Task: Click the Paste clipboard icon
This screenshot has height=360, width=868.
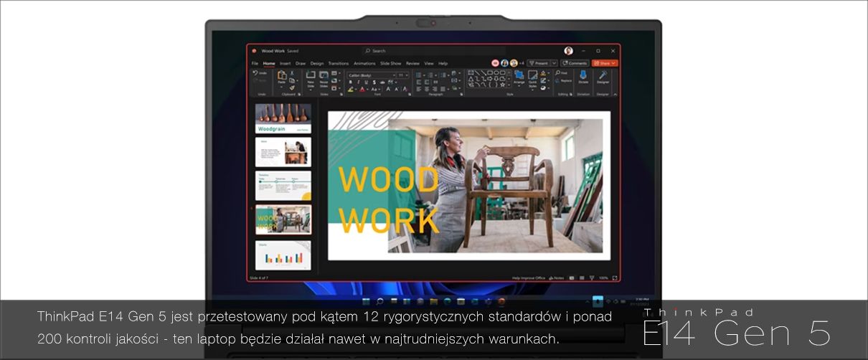Action: tap(282, 77)
